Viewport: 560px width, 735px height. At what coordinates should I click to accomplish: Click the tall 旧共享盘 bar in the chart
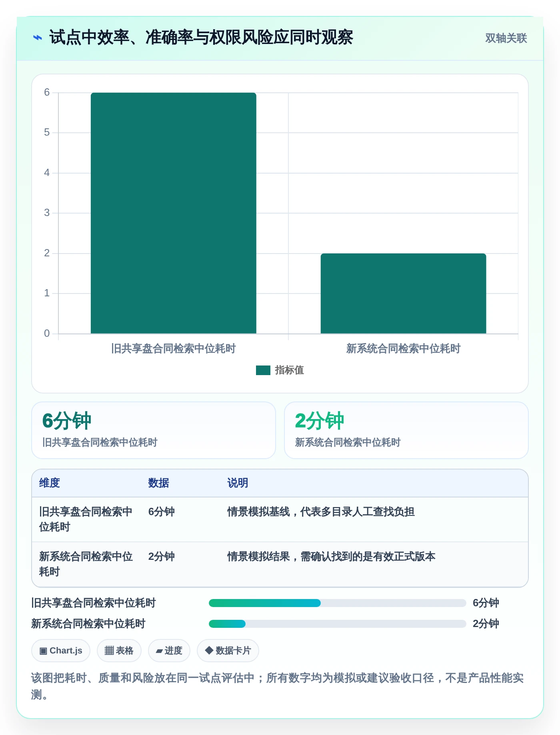(x=174, y=213)
